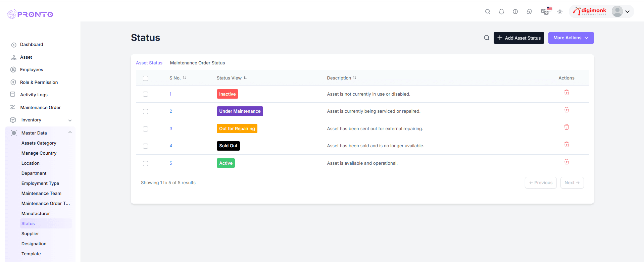Screen dimensions: 644x262
Task: Click the digimonk company logo
Action: click(x=590, y=11)
